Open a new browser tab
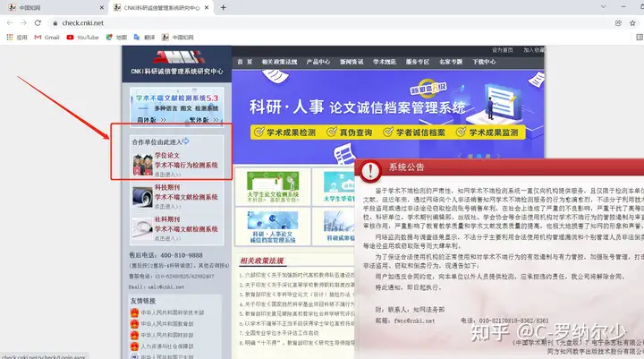Image resolution: width=644 pixels, height=359 pixels. pyautogui.click(x=223, y=7)
